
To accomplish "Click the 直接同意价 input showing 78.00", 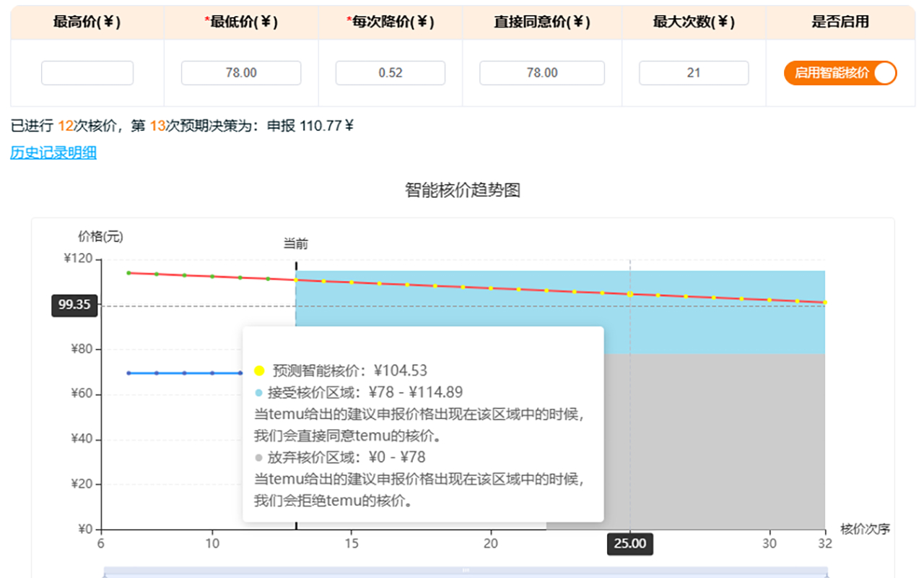I will (x=541, y=72).
